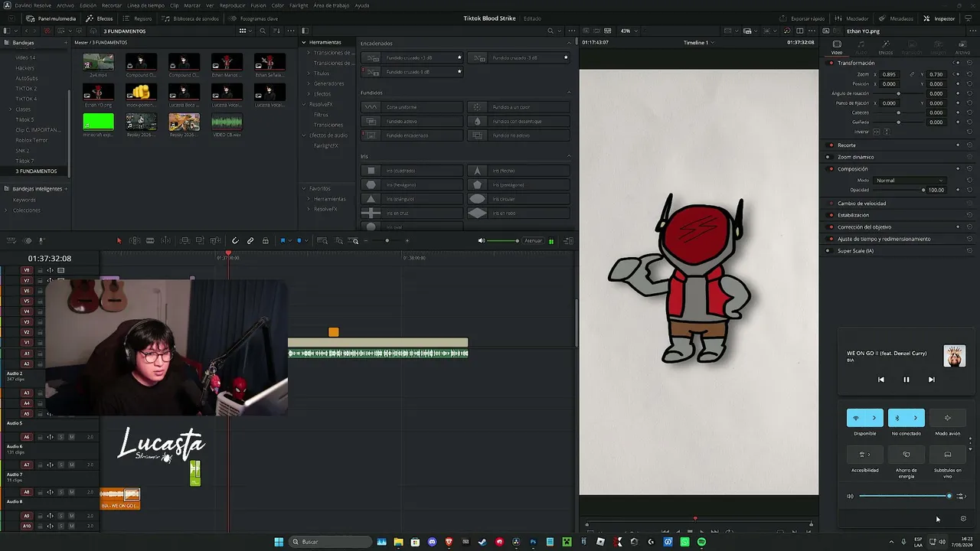Open the Edición menu
The image size is (980, 551).
click(x=88, y=5)
